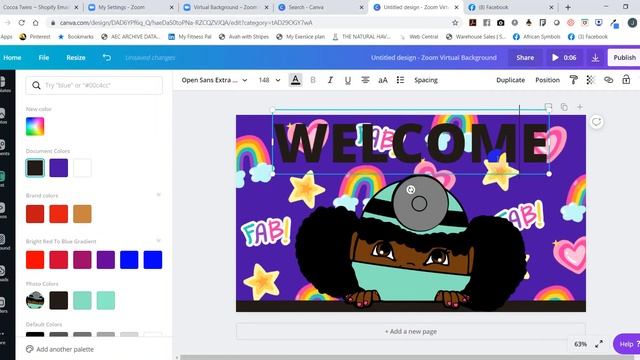Viewport: 640px width, 360px height.
Task: Toggle bulleted list formatting
Action: pyautogui.click(x=400, y=80)
